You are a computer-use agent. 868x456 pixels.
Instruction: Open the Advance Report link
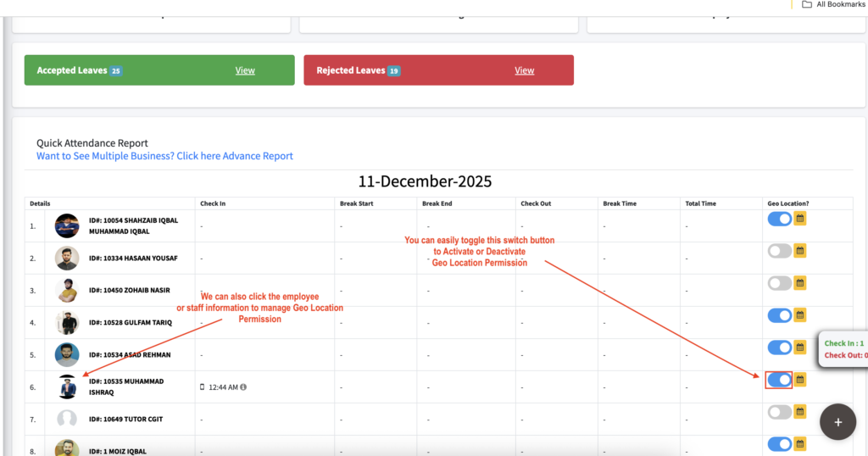coord(164,156)
